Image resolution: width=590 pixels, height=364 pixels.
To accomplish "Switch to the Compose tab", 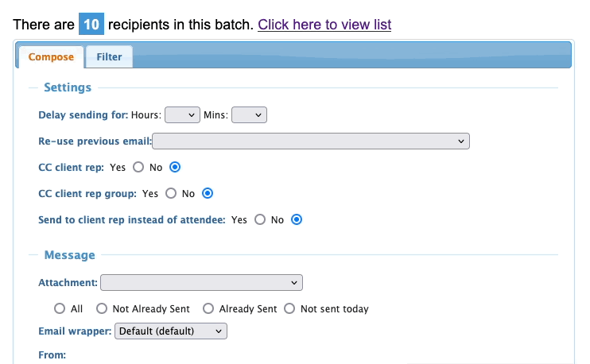I will pos(51,57).
